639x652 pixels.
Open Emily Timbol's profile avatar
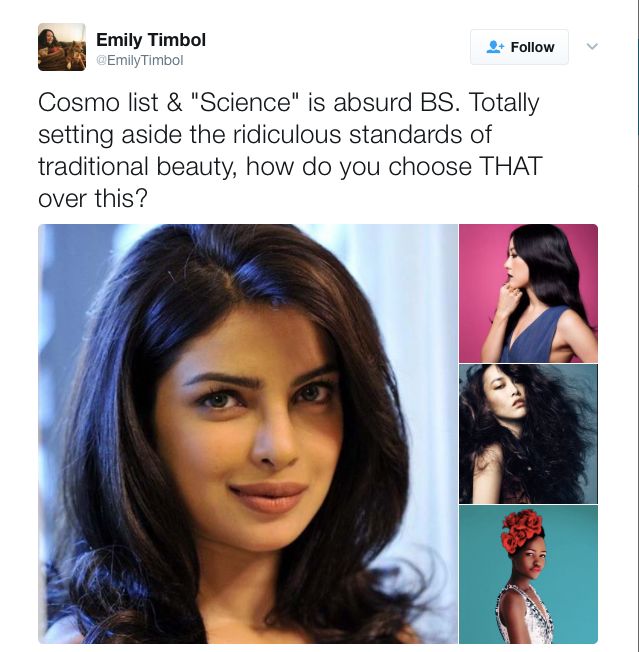[62, 47]
